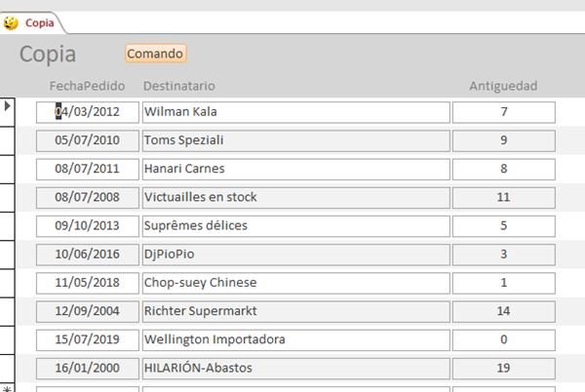The width and height of the screenshot is (585, 392).
Task: Click the new record asterisk selector
Action: [8, 388]
